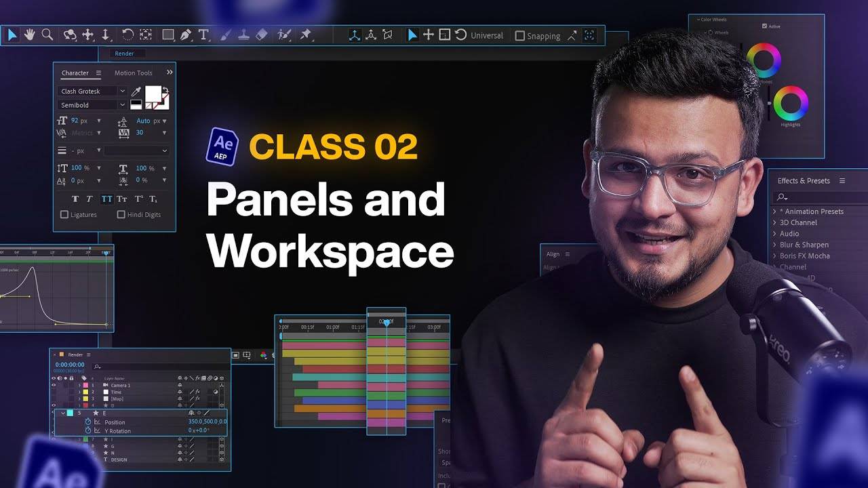The width and height of the screenshot is (868, 488).
Task: Check the Hindi Digits checkbox
Action: 121,215
